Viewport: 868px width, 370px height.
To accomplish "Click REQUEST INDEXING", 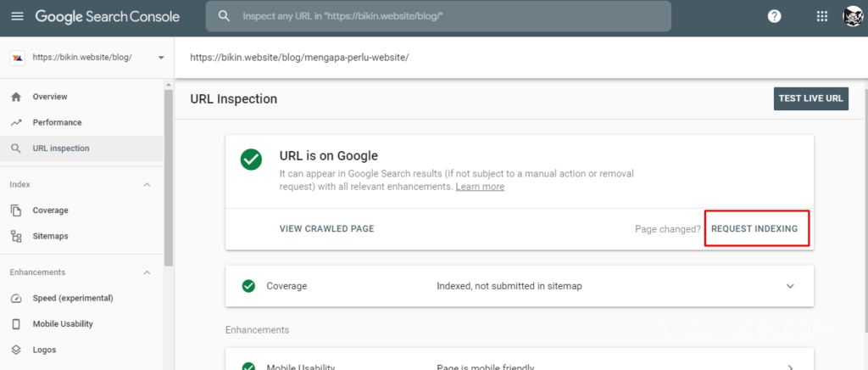I will point(756,229).
